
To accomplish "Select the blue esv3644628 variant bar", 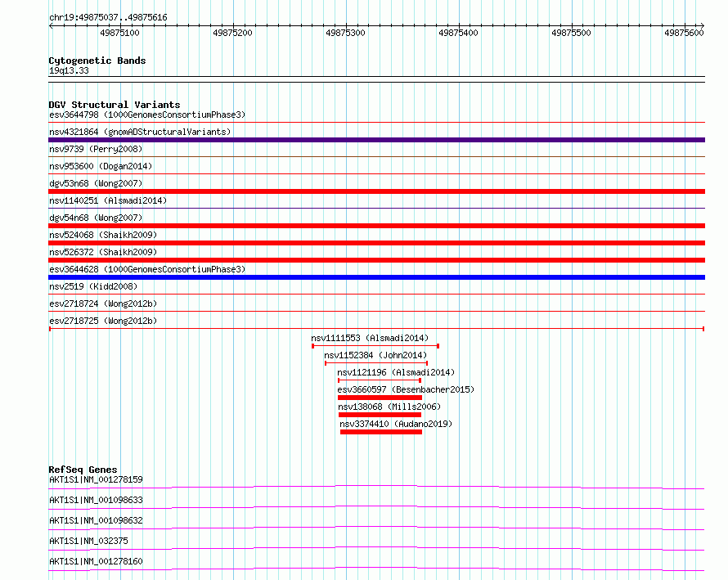I will [x=376, y=277].
